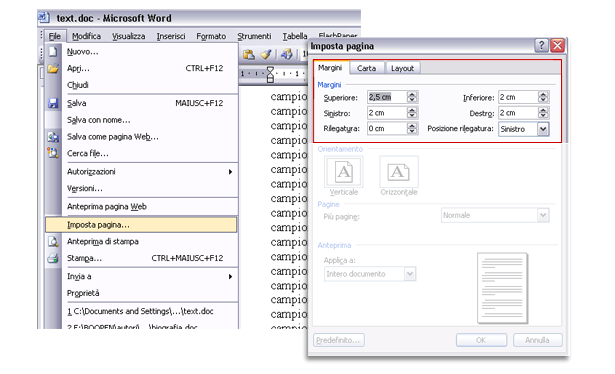Viewport: 615px width, 374px height.
Task: Click OK in Imposta pagina dialog
Action: pyautogui.click(x=481, y=340)
